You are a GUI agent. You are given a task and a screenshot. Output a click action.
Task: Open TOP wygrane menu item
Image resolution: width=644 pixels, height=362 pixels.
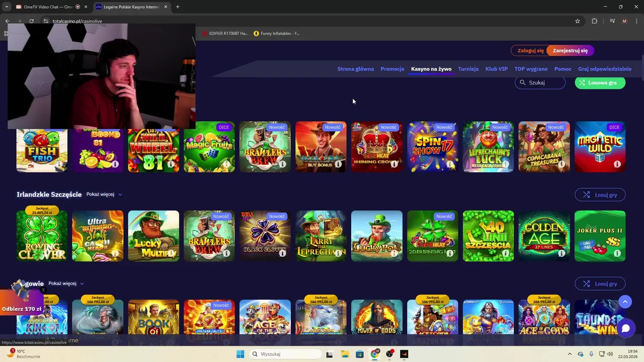point(531,69)
